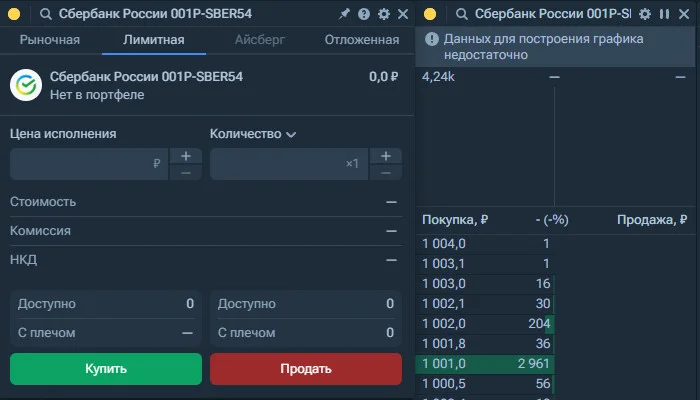Click the Комиссия row
This screenshot has width=700, height=400.
click(206, 231)
